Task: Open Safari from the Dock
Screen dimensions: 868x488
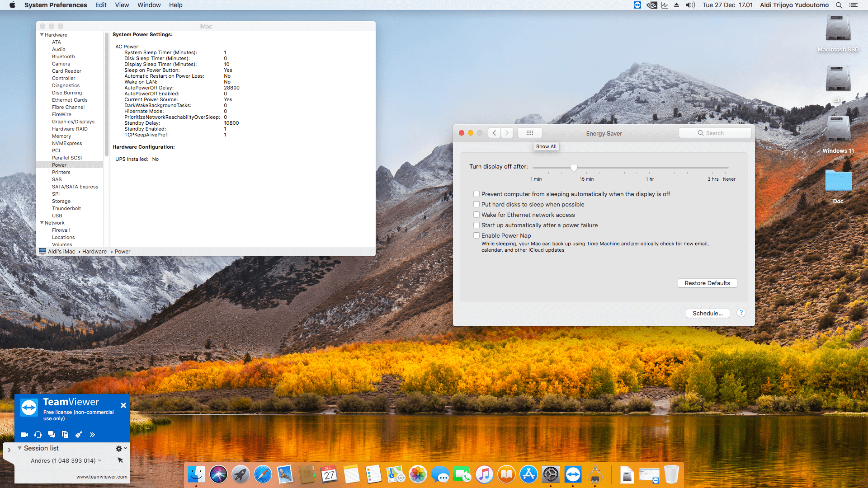Action: pos(263,475)
